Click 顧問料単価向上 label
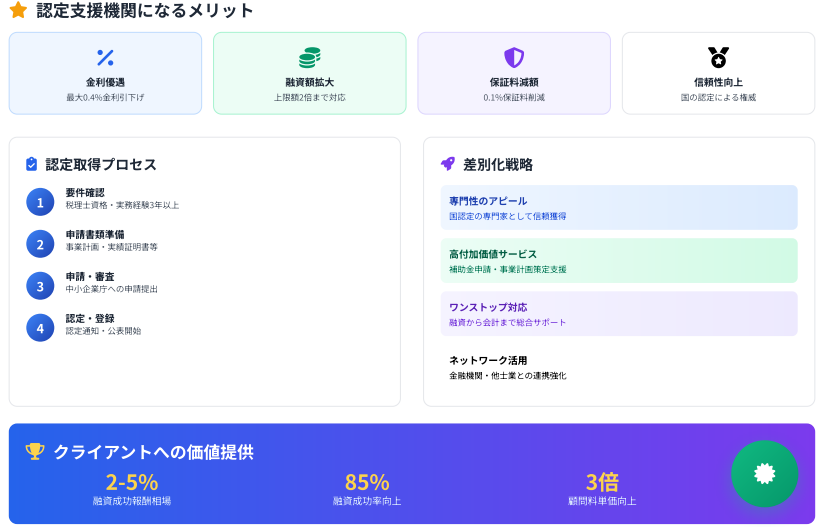This screenshot has height=527, width=822. (602, 501)
